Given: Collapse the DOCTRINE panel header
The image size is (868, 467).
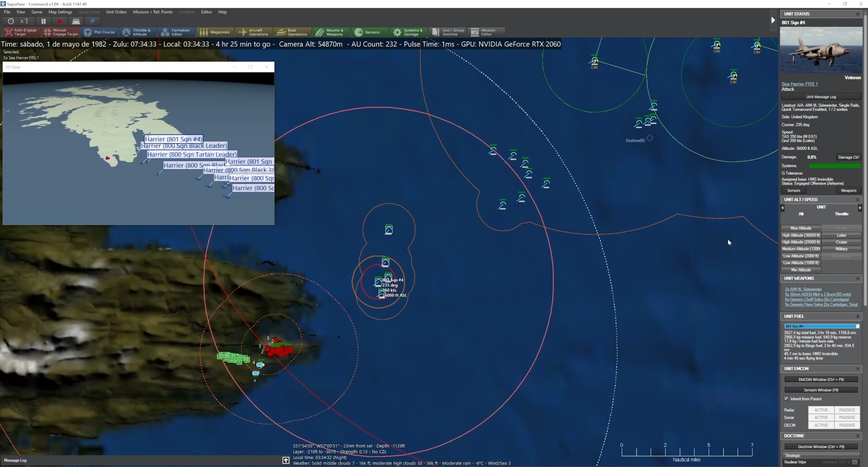Looking at the screenshot, I should (x=858, y=435).
